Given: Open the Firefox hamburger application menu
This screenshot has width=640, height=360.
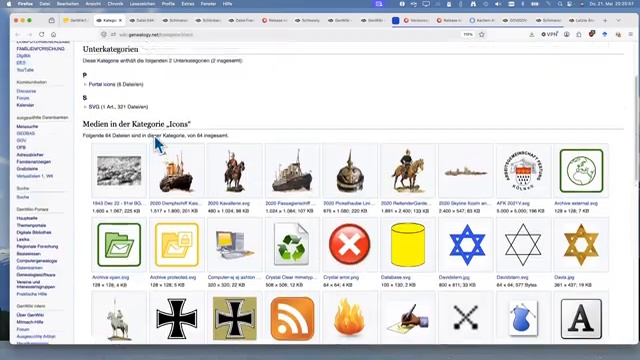Looking at the screenshot, I should coord(631,35).
